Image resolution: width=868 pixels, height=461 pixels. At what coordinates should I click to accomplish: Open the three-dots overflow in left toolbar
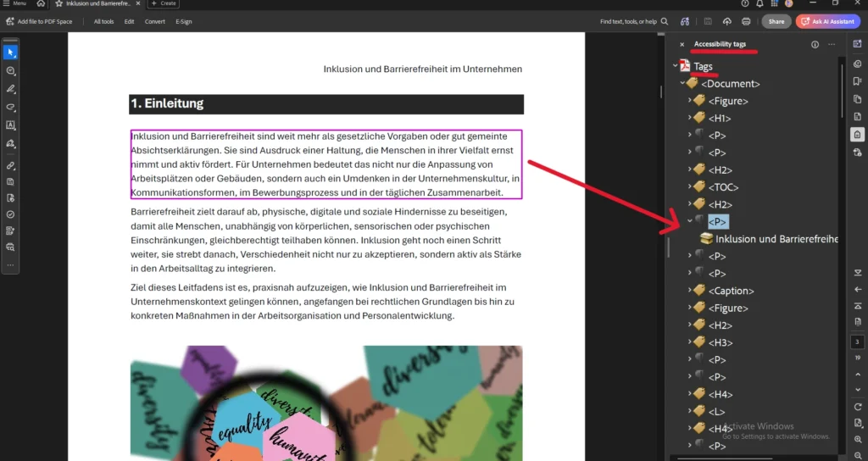pos(10,265)
